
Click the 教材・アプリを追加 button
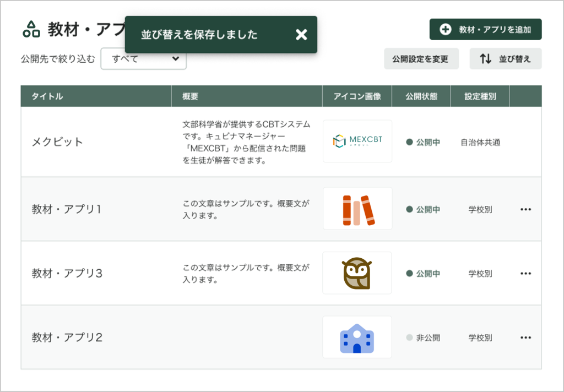click(485, 30)
